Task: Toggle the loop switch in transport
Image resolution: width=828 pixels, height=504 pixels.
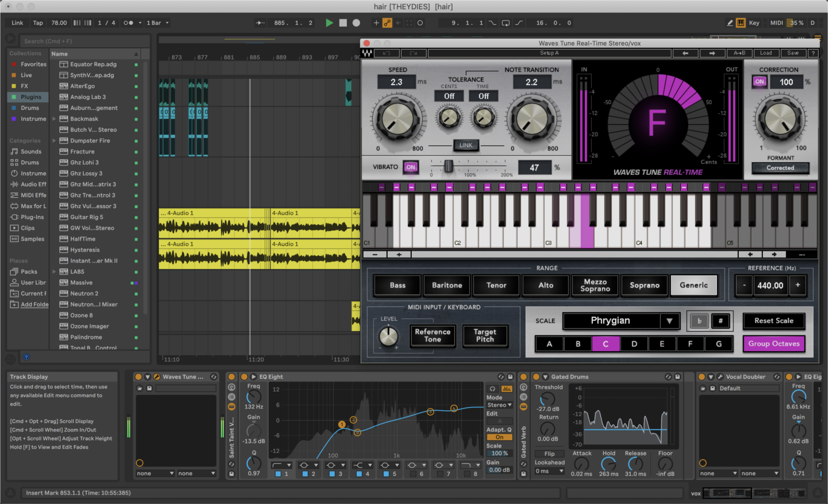Action: tap(506, 23)
